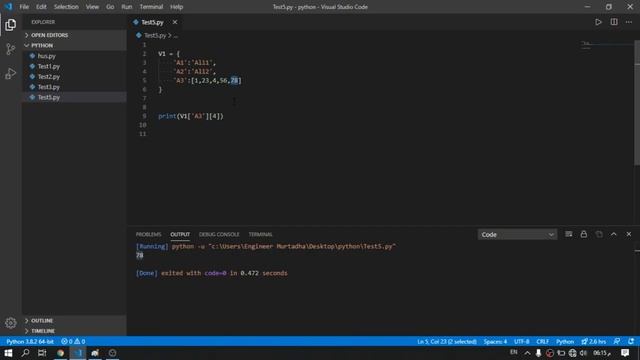This screenshot has width=640, height=360.
Task: Open Windows Task View
Action: pos(42,353)
